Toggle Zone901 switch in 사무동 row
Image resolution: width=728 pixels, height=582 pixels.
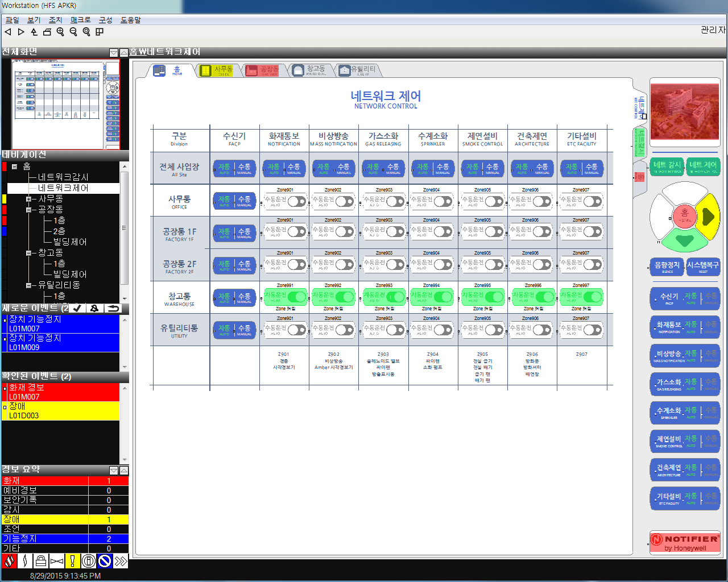296,201
